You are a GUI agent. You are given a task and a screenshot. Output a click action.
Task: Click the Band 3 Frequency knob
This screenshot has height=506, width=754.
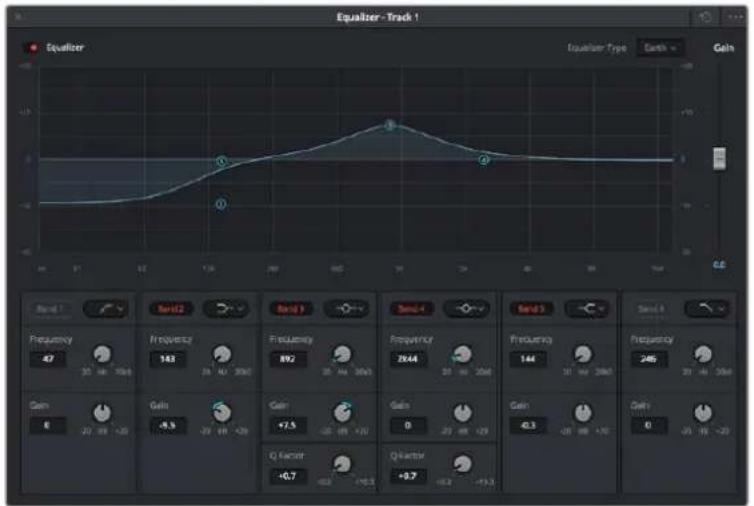click(x=342, y=354)
